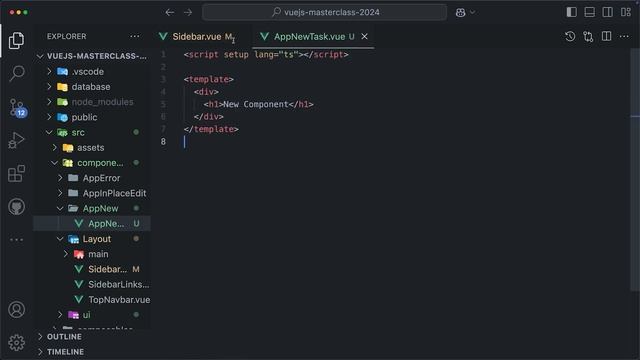640x360 pixels.
Task: Open TopNavbar.vue in the file tree
Action: (92, 300)
